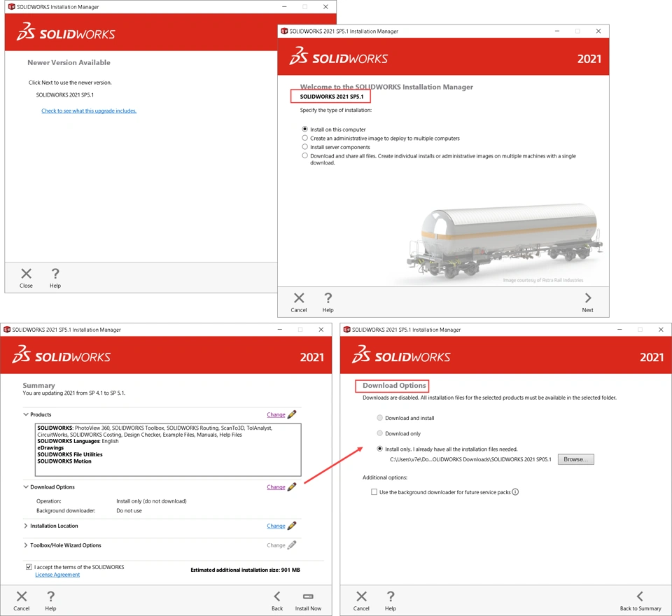The image size is (672, 616).
Task: Open Help in the Summary window
Action: click(50, 601)
